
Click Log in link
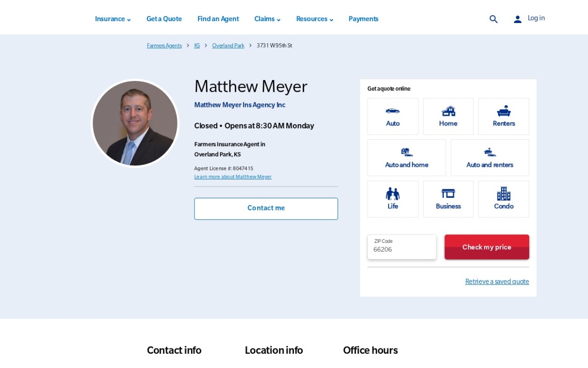tap(536, 18)
